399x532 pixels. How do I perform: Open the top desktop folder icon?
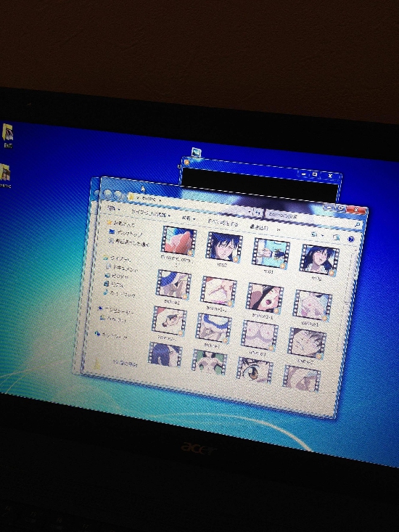[x=7, y=133]
